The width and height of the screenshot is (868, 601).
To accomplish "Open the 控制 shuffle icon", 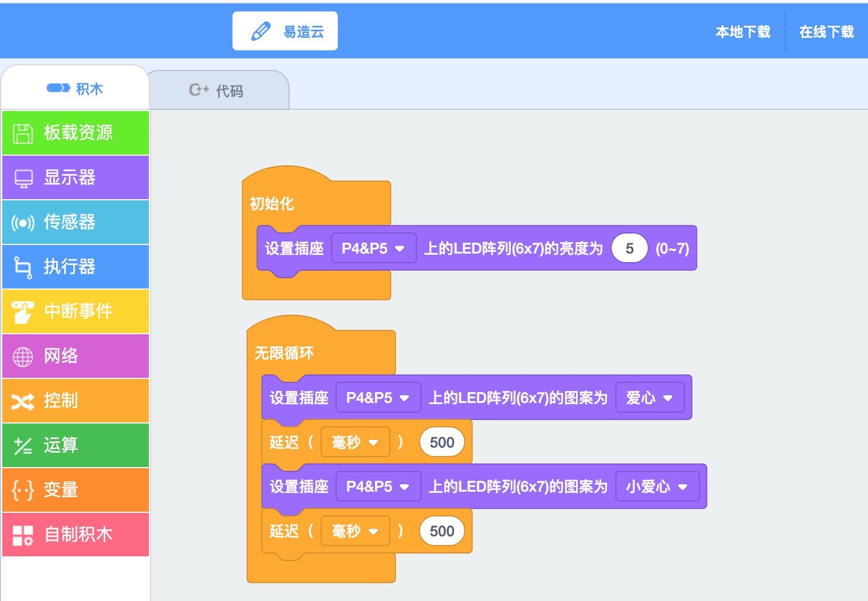I will click(23, 402).
